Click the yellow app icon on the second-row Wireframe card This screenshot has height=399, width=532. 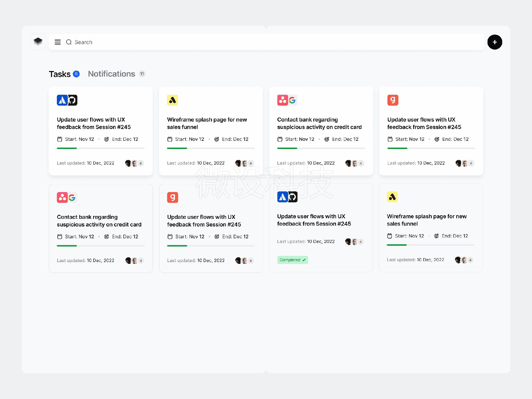pyautogui.click(x=392, y=197)
